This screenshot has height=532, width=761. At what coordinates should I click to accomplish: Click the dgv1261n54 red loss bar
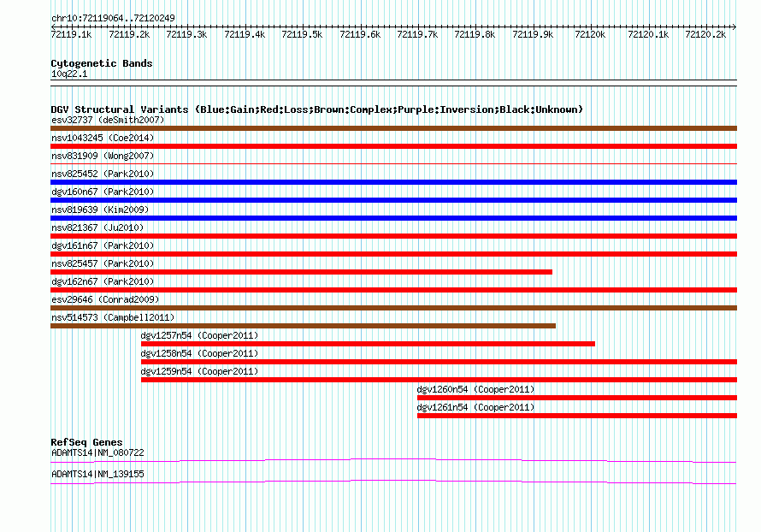[577, 416]
